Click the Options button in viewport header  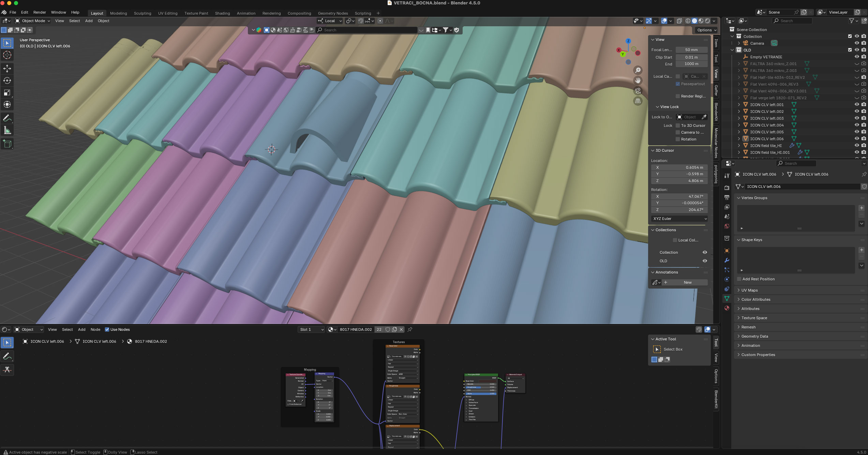point(706,30)
